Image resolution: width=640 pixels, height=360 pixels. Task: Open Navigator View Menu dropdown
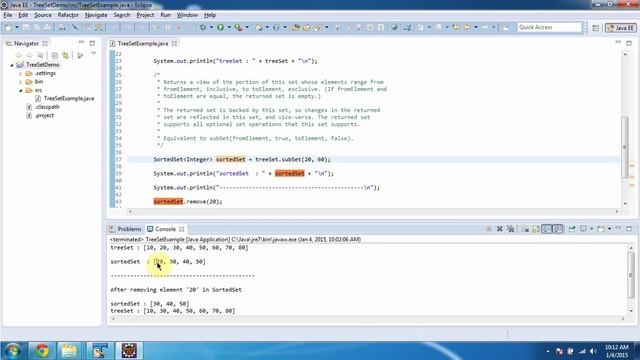pyautogui.click(x=93, y=54)
